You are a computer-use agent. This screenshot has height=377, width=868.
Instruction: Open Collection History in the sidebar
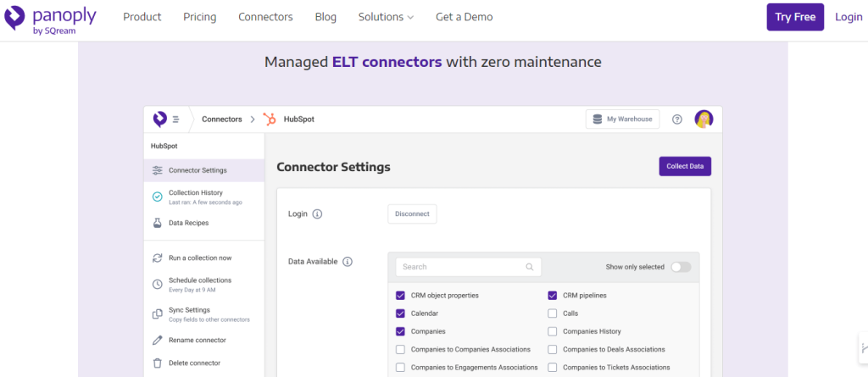[203, 197]
